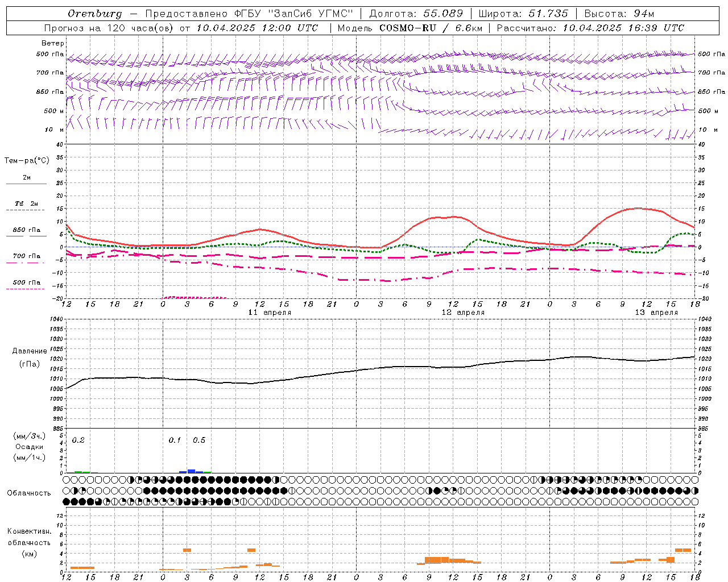The width and height of the screenshot is (728, 582).
Task: Click the '0.5' precipitation value
Action: click(x=199, y=440)
